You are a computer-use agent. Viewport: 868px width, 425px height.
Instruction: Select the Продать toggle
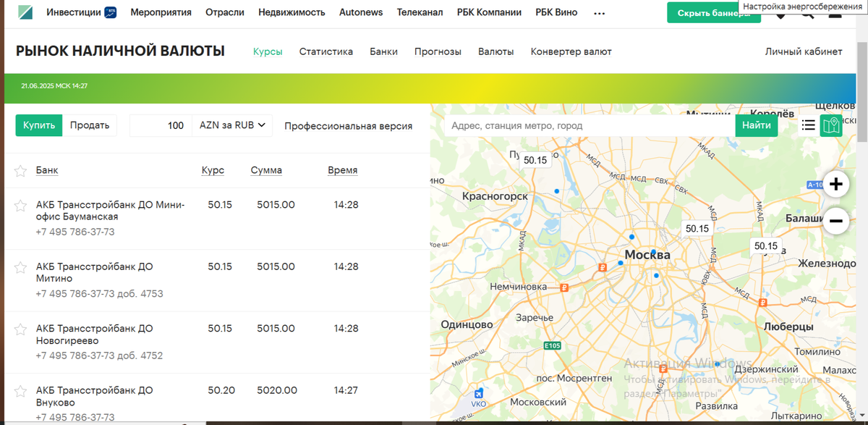(x=90, y=125)
